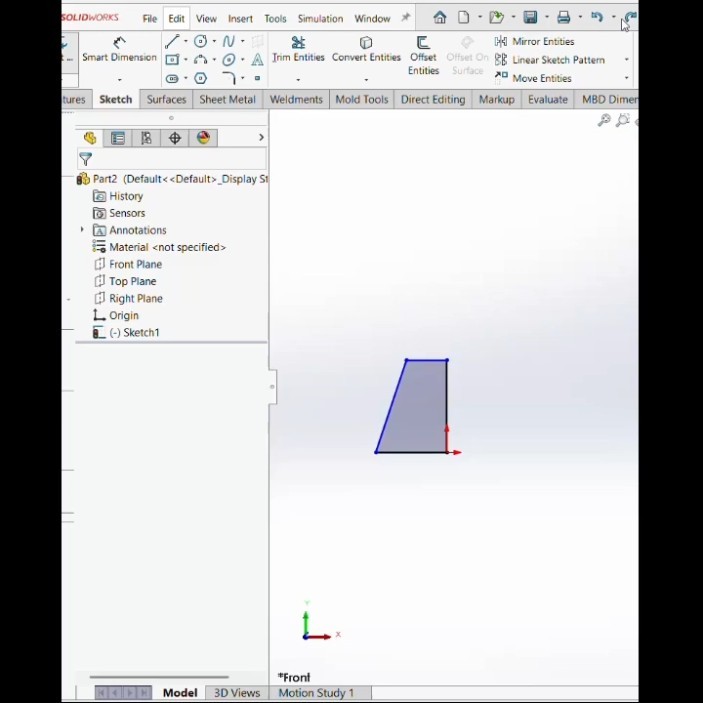
Task: Open PropertyManager tab
Action: point(118,138)
